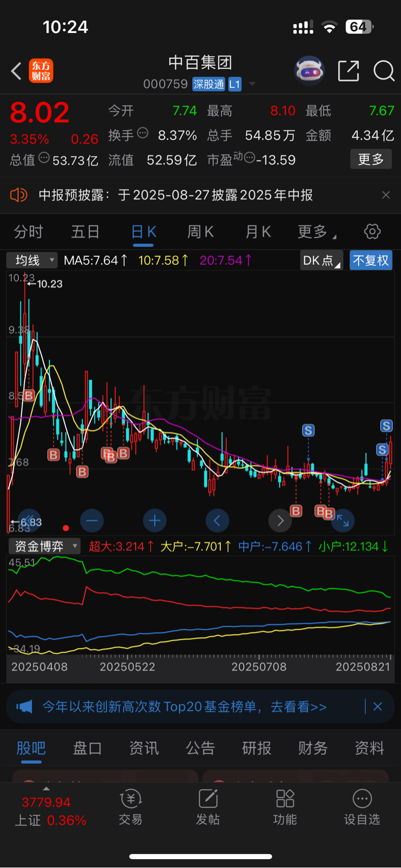Open the robot assistant avatar
Screen dimensions: 401x868
pyautogui.click(x=309, y=70)
